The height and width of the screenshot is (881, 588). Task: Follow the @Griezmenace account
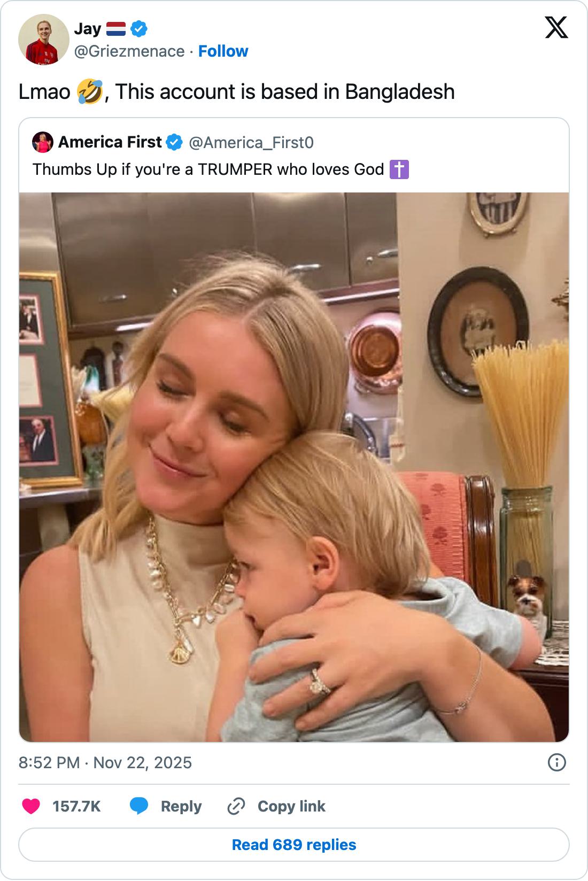tap(223, 51)
